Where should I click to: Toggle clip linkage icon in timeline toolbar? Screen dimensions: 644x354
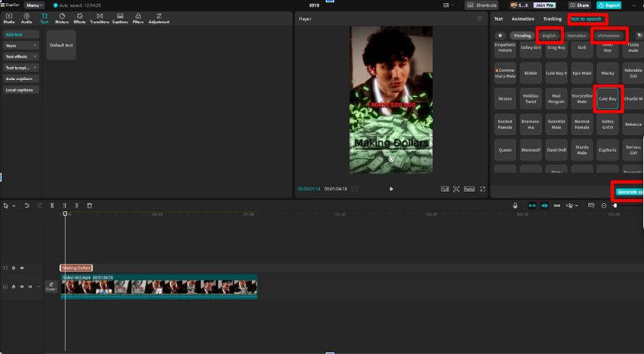coord(557,205)
